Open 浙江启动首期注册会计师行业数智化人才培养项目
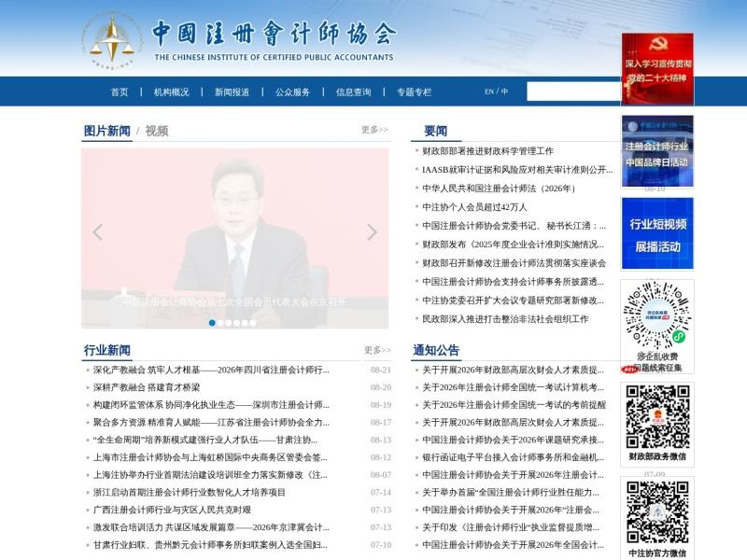Image resolution: width=747 pixels, height=560 pixels. tap(190, 493)
